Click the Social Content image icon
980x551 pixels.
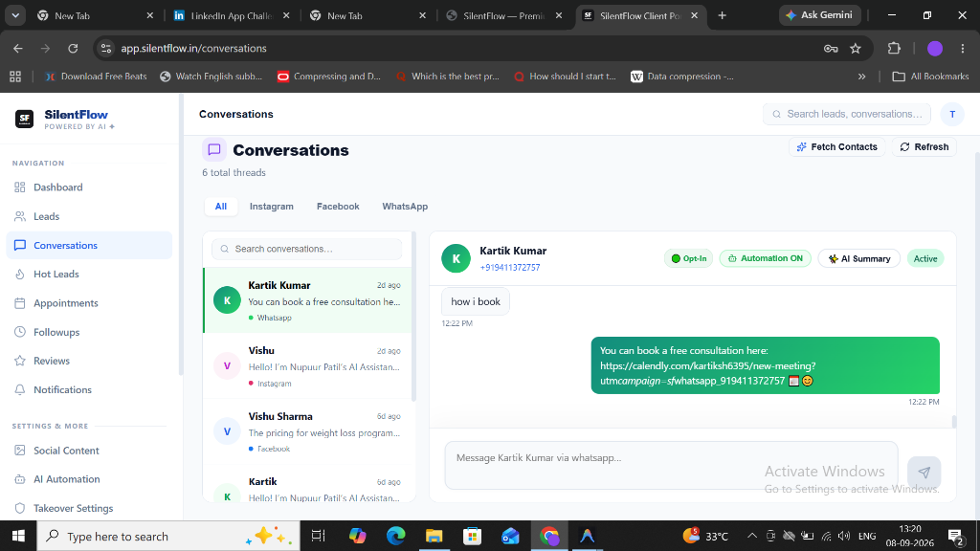(20, 451)
